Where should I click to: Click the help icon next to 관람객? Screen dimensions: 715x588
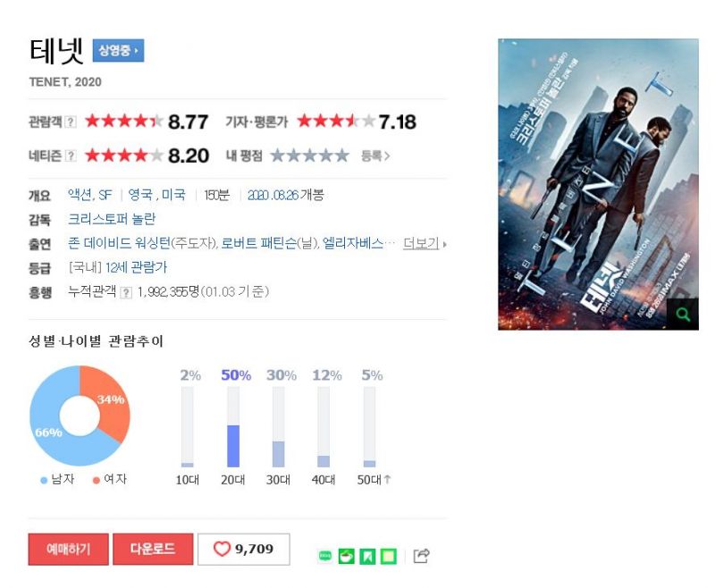point(71,122)
